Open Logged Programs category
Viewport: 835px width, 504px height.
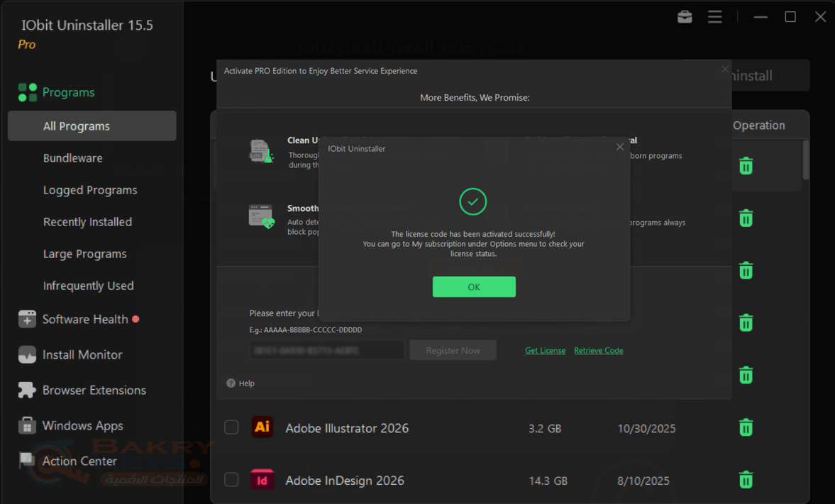tap(90, 190)
